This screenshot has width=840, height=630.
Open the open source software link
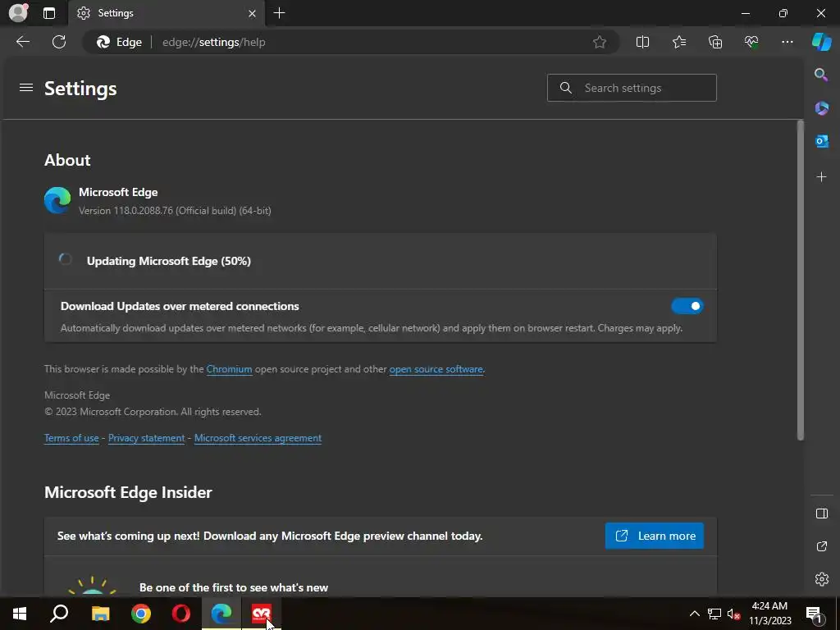coord(436,369)
